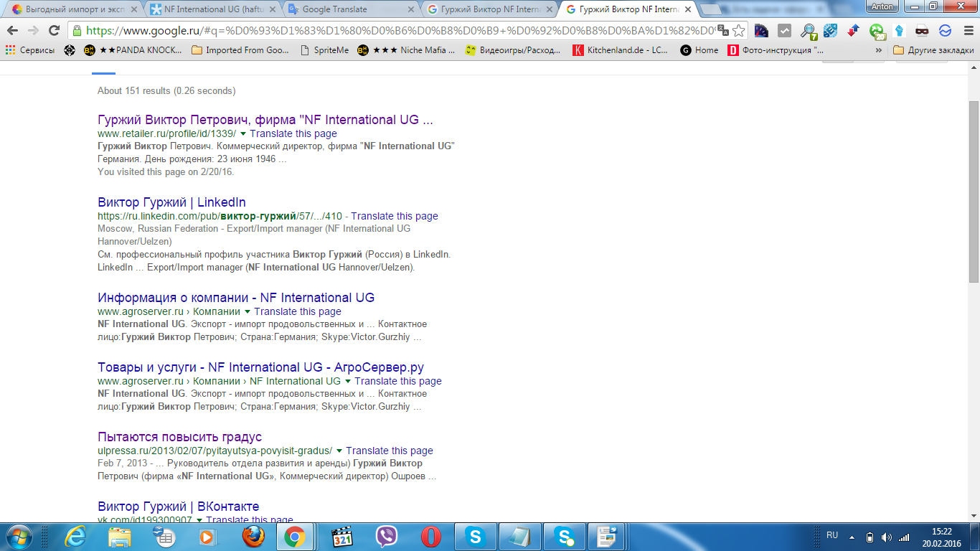Expand the dropdown arrow beside the retailer.ru URL

(x=243, y=134)
